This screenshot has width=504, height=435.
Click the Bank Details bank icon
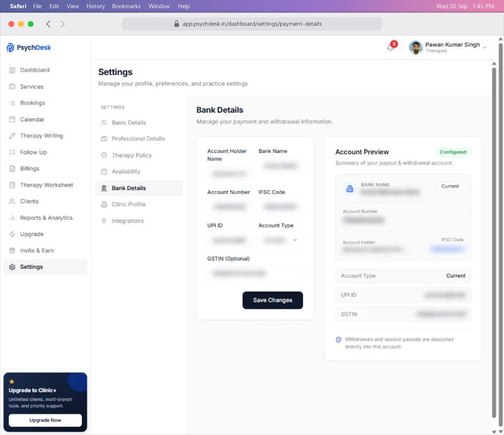tap(104, 188)
